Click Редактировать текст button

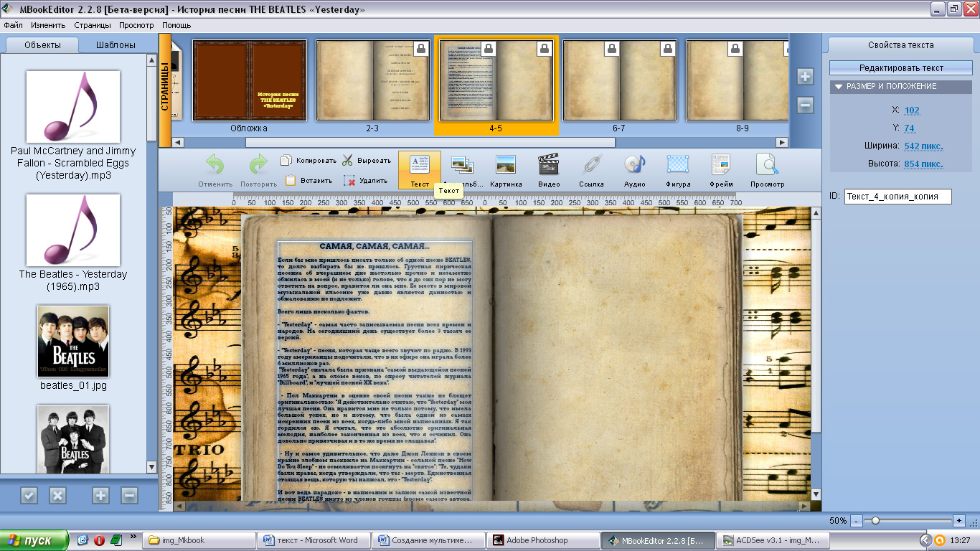pos(902,68)
